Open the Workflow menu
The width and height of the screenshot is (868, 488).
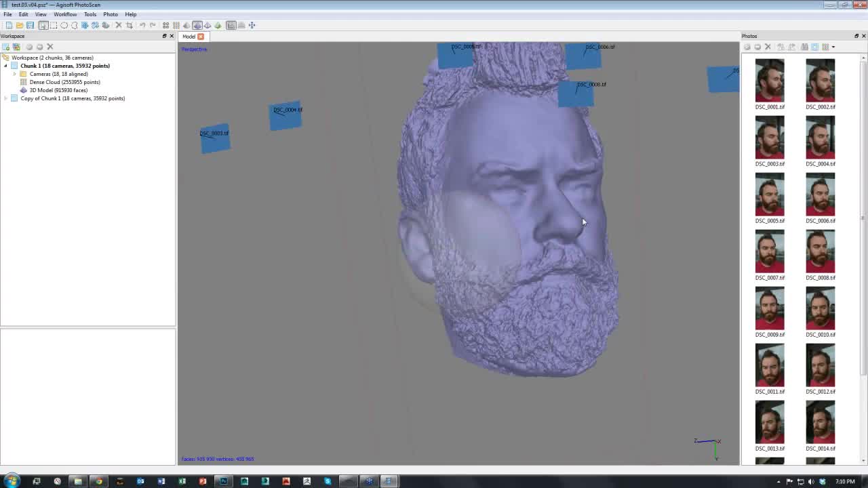[x=65, y=14]
